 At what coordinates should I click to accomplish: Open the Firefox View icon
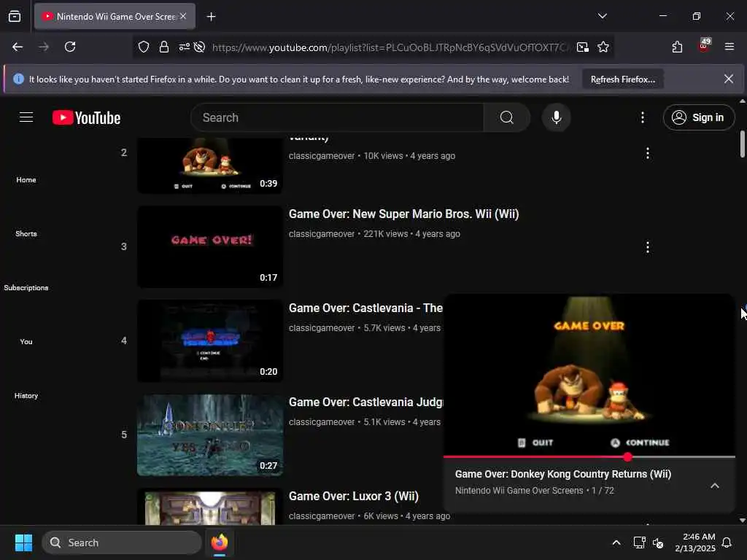[x=15, y=16]
